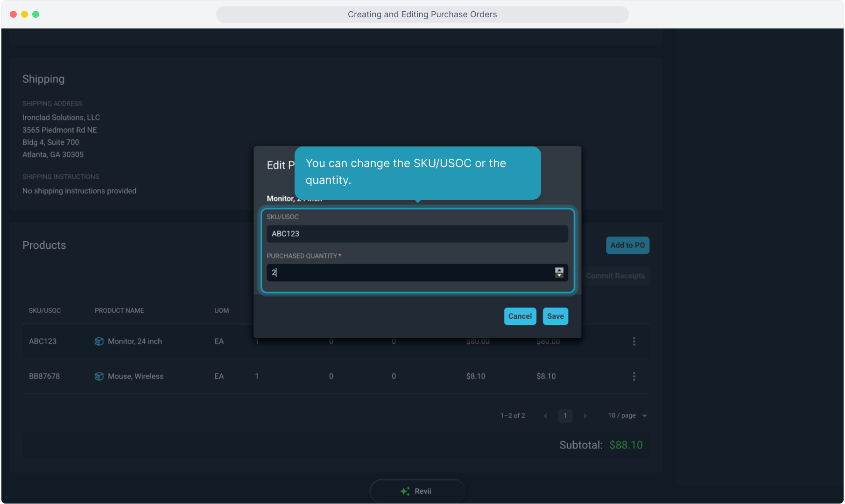Click the 3565 Piedmont Rd NE address line
This screenshot has height=504, width=845.
click(x=60, y=130)
